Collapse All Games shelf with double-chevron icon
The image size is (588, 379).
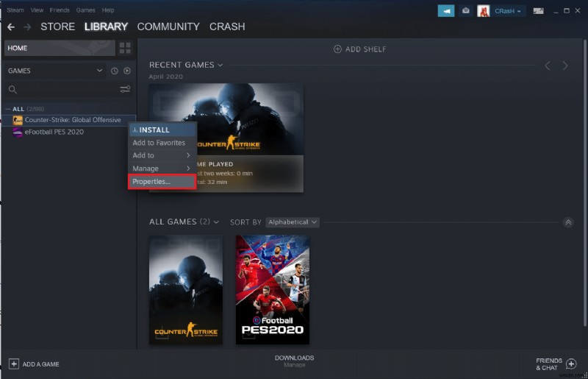[568, 222]
